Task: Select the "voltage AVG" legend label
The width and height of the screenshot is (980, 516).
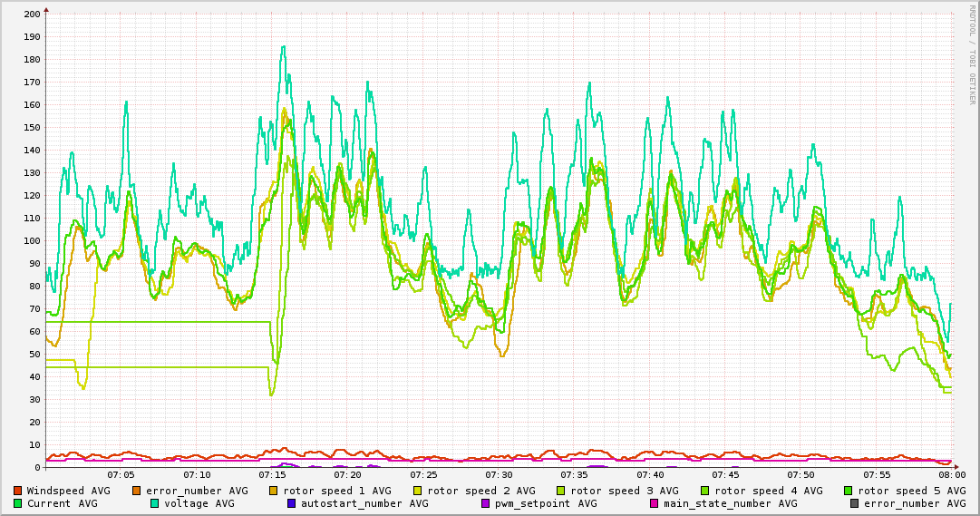Action: pos(199,503)
